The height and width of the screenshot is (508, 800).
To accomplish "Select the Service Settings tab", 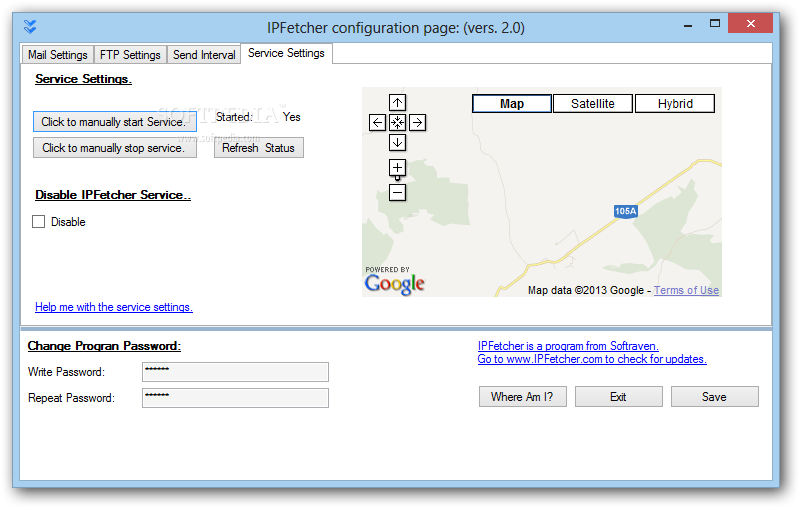I will (x=286, y=53).
